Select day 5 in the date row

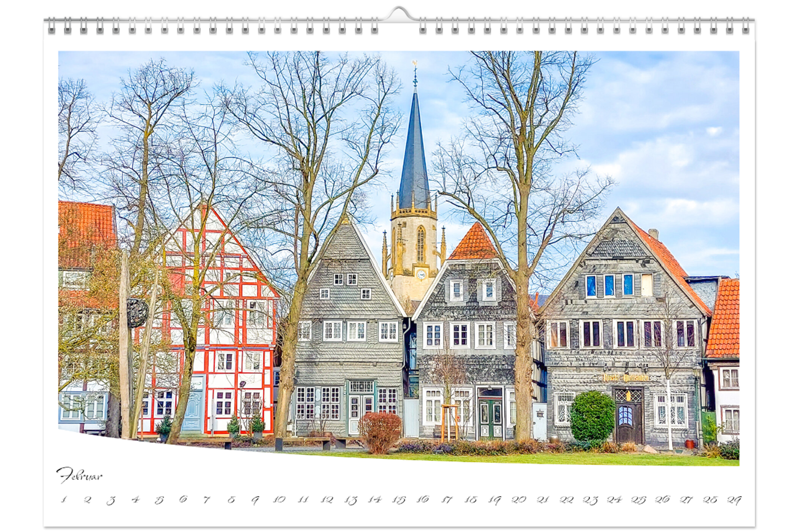tap(159, 500)
